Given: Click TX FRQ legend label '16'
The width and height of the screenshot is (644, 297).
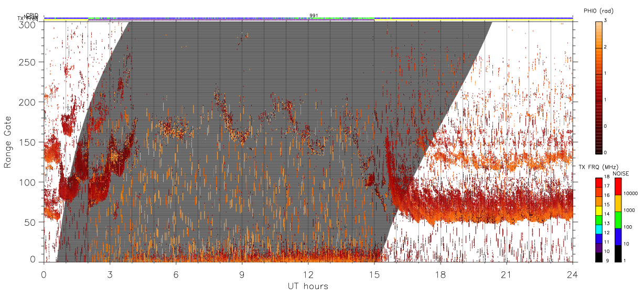Looking at the screenshot, I should point(608,195).
